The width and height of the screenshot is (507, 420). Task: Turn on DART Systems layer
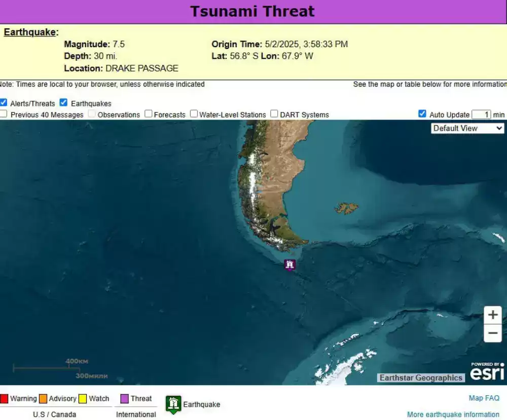pos(274,114)
